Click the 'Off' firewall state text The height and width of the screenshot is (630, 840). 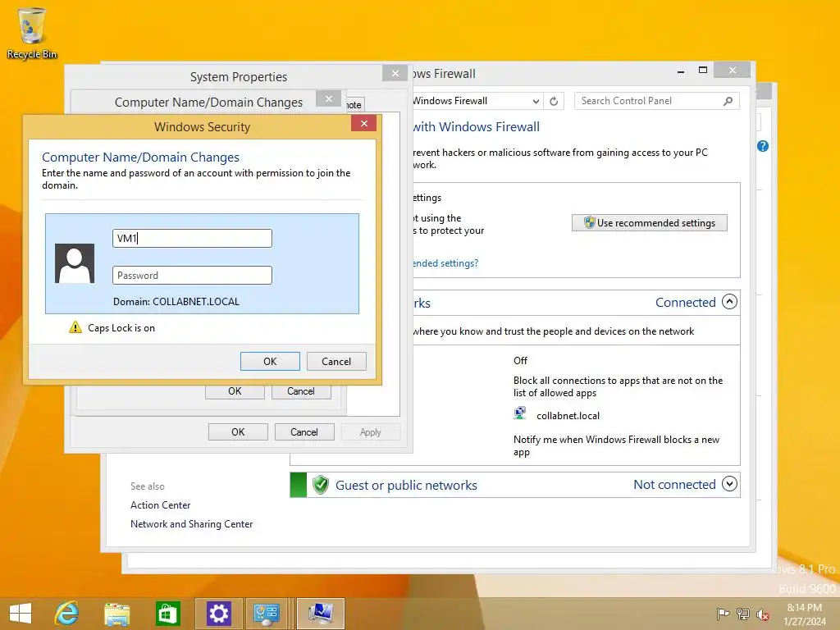520,361
